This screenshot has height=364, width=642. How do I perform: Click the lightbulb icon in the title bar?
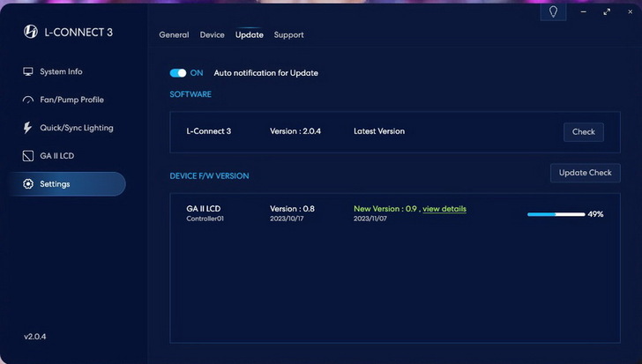[x=553, y=12]
